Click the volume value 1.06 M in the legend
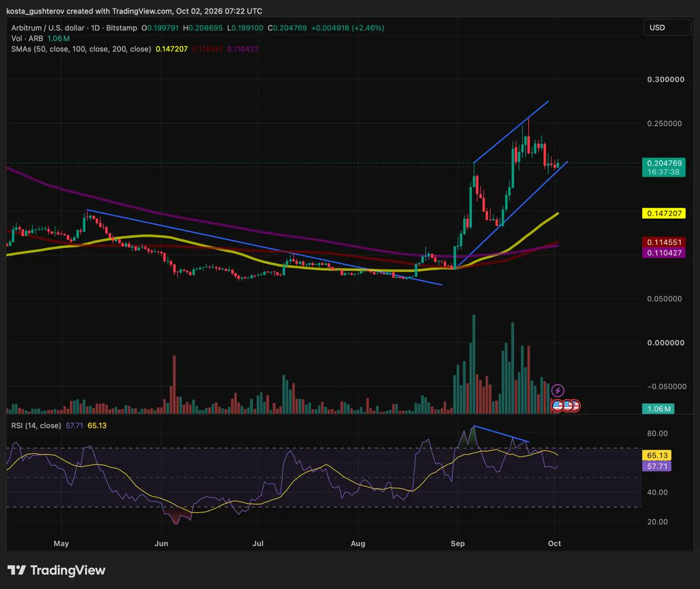 [x=59, y=38]
